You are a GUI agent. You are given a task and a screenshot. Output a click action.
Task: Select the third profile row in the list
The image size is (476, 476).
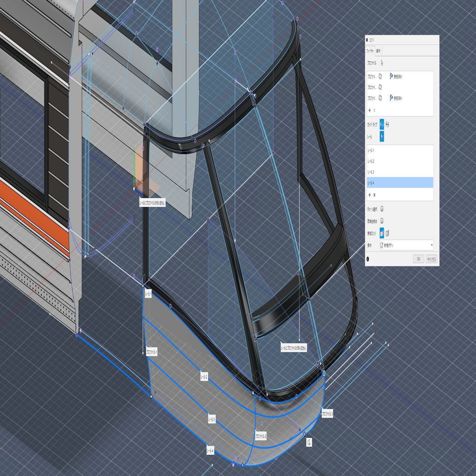pos(400,98)
